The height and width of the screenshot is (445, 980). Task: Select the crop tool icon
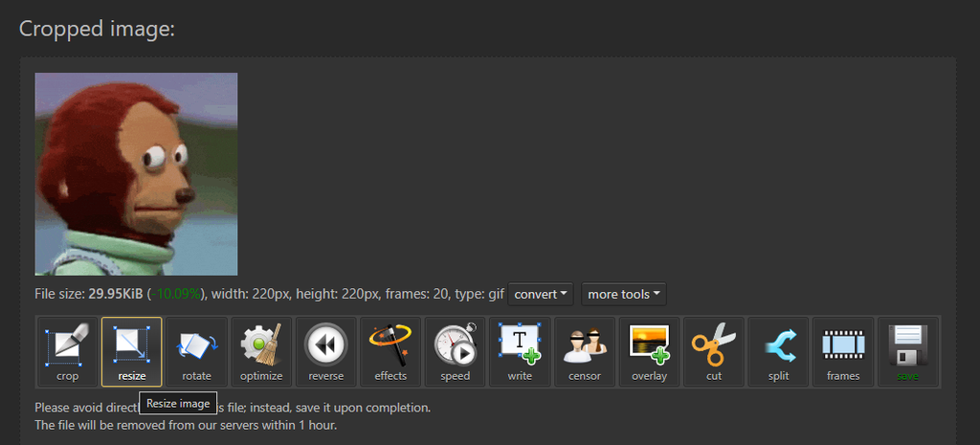pos(68,352)
